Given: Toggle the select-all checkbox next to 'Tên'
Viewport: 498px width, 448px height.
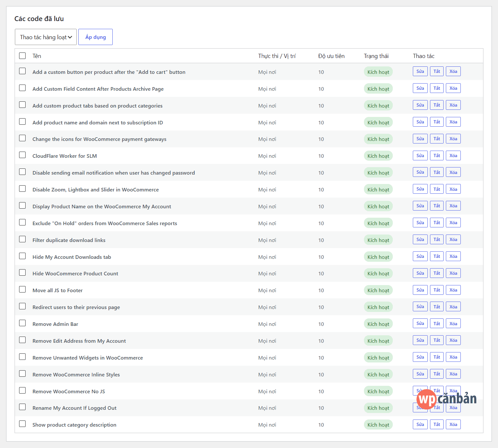Looking at the screenshot, I should 22,56.
